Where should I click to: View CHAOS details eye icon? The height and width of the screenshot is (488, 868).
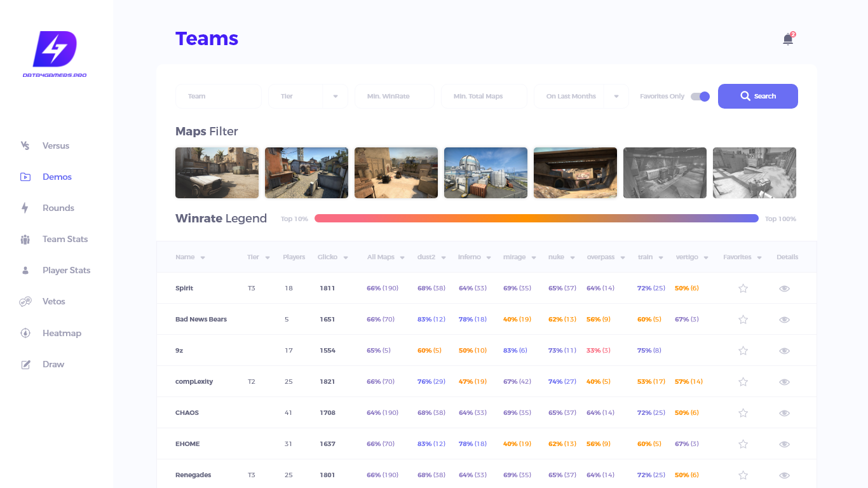pyautogui.click(x=784, y=413)
